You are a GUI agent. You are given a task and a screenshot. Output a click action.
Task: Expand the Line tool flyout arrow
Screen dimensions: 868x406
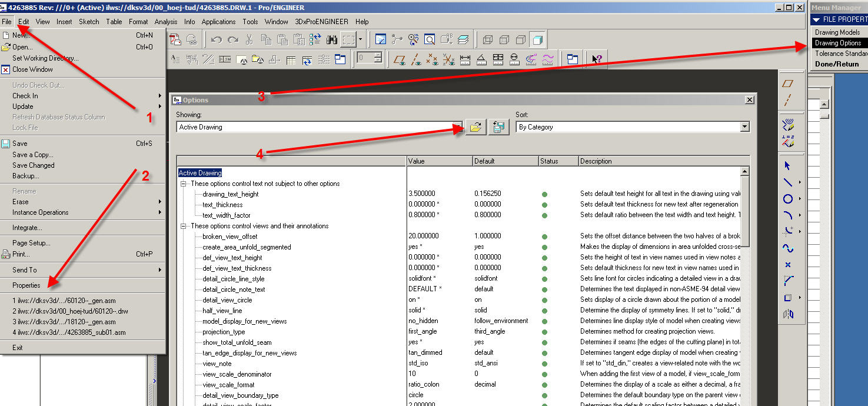(x=800, y=182)
